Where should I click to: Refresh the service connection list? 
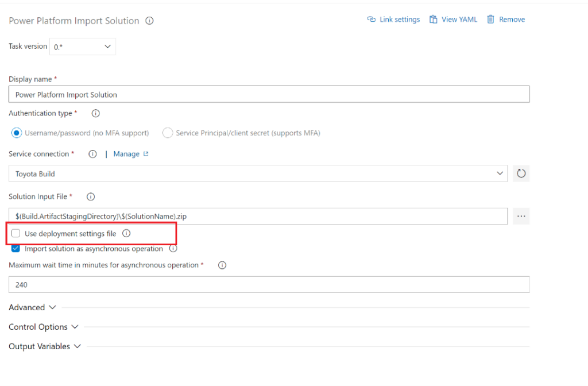(521, 173)
